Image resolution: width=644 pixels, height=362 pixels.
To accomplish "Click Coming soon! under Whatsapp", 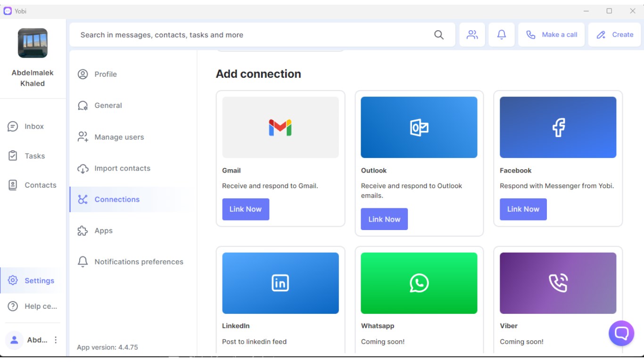I will pyautogui.click(x=383, y=342).
